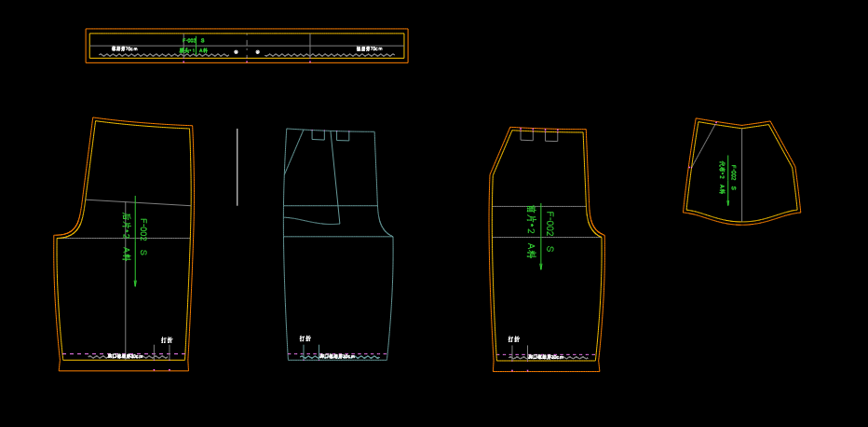Select the F-002 S text on back piece
868x427 pixels.
pos(143,237)
